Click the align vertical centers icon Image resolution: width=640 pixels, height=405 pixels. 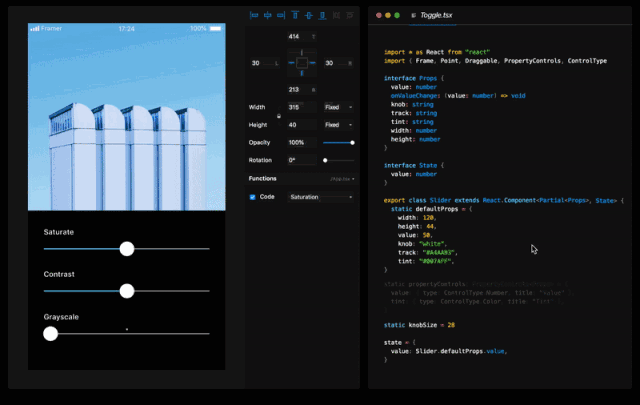pyautogui.click(x=308, y=16)
